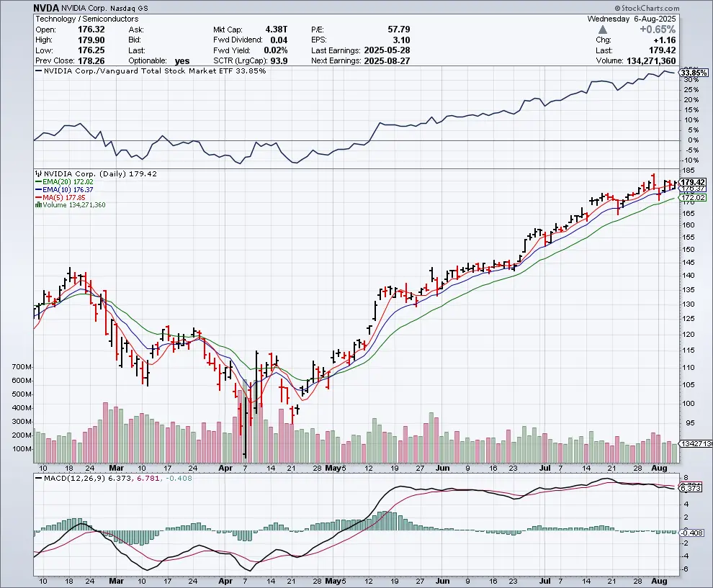This screenshot has width=713, height=588.
Task: Click the 'NVIDIA Corp. (Daily) 179.42' legend text
Action: (100, 173)
